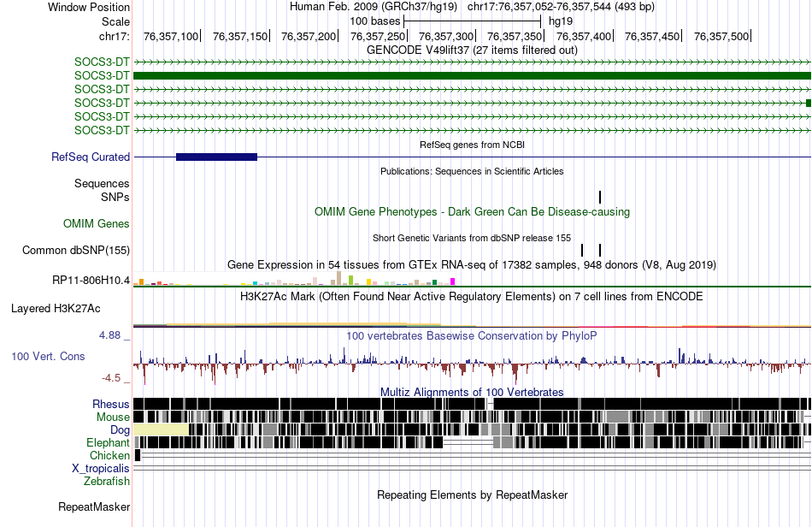Click coordinate label 76,357,450
Image resolution: width=812 pixels, height=527 pixels.
coord(652,36)
